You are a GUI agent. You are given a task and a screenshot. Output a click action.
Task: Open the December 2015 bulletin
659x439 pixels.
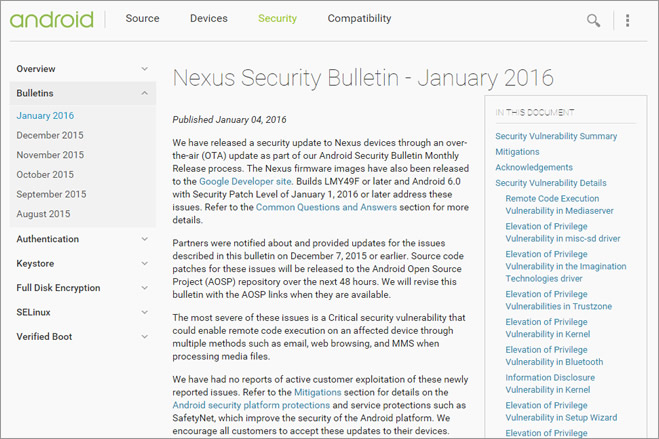tap(50, 135)
